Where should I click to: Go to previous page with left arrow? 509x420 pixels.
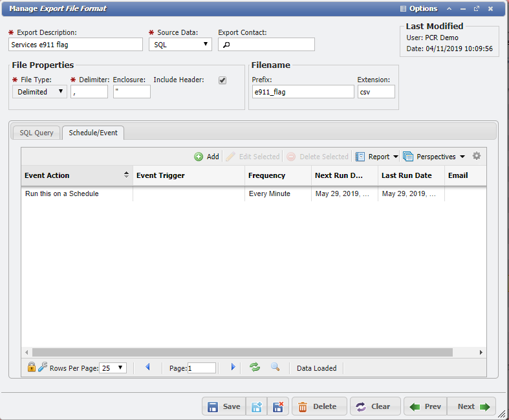pos(147,367)
